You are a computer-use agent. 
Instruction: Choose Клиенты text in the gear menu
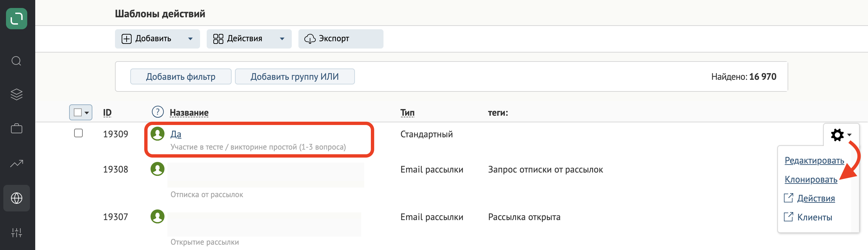click(814, 217)
